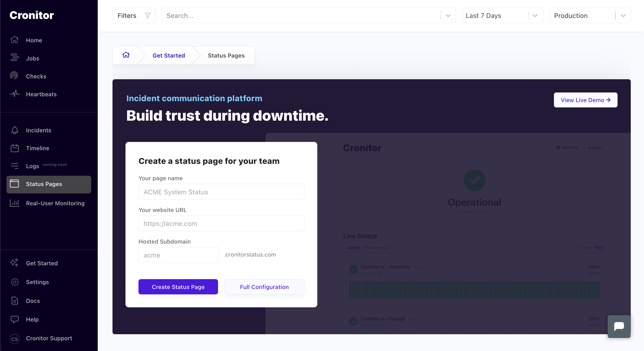Click the Heartbeats icon in sidebar

[x=15, y=94]
